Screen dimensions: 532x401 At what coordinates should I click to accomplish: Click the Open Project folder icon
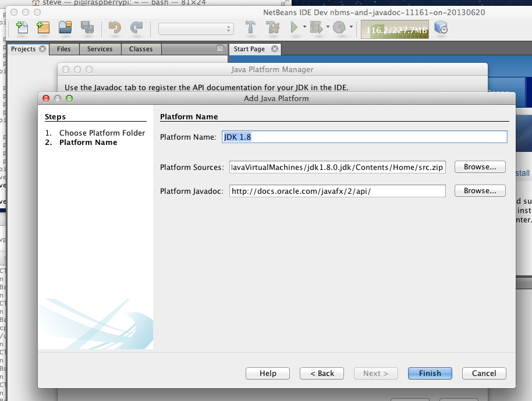[65, 27]
